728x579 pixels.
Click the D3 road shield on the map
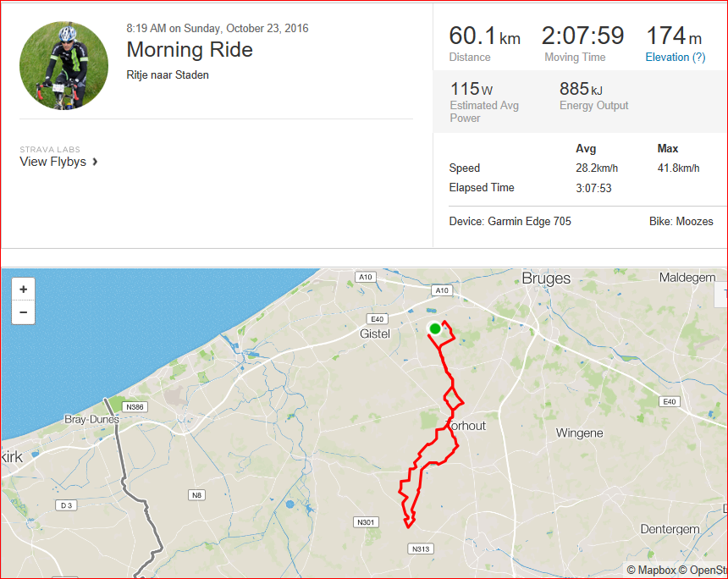coord(66,505)
